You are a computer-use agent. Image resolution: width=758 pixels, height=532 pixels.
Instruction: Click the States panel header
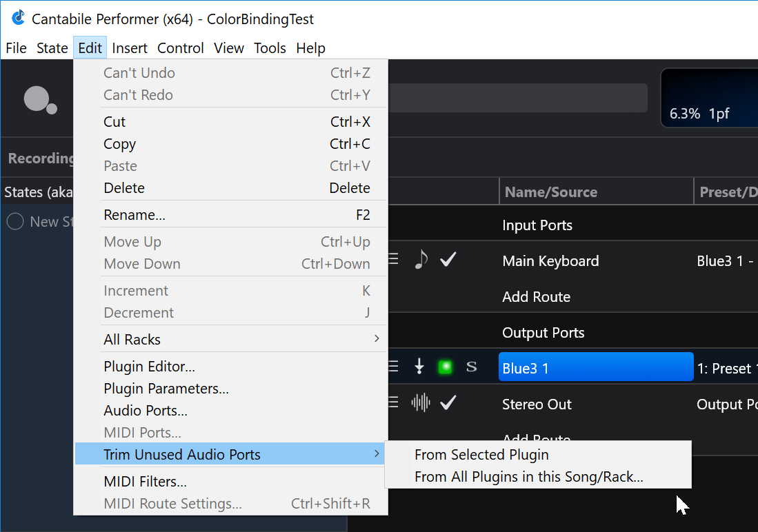point(38,192)
